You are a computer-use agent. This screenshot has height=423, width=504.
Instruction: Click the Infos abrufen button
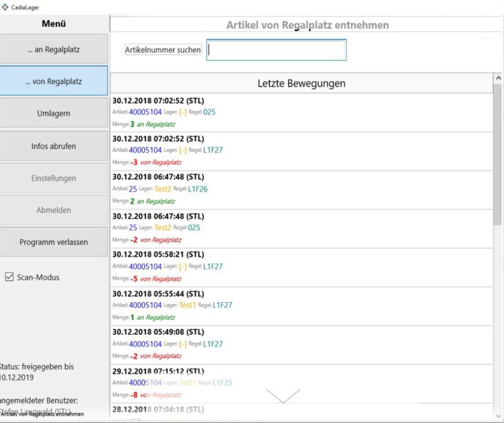(54, 146)
